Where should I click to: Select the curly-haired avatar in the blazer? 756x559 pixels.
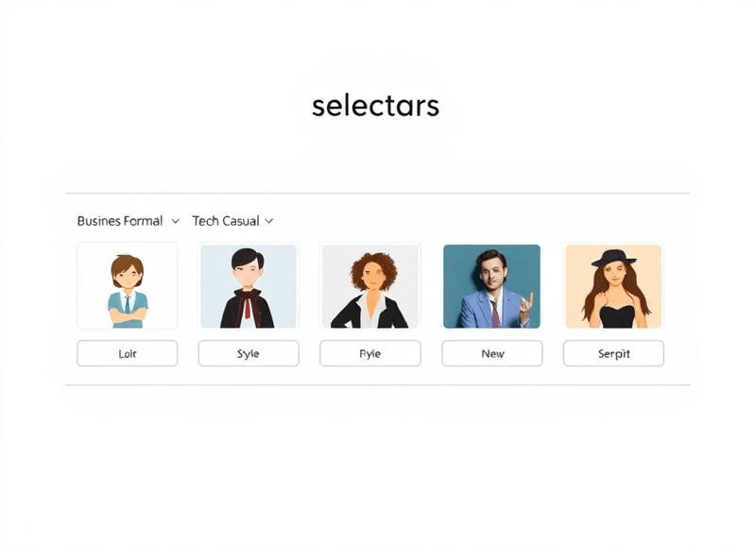[x=370, y=285]
